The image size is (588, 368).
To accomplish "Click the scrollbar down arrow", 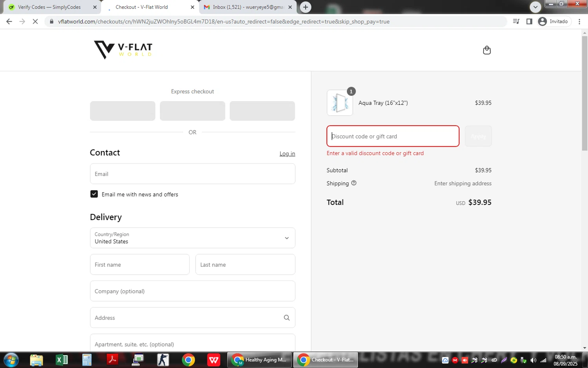I will pyautogui.click(x=584, y=348).
